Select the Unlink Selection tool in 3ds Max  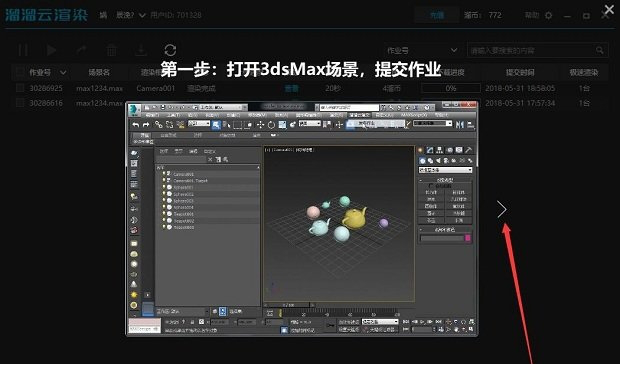coord(169,125)
